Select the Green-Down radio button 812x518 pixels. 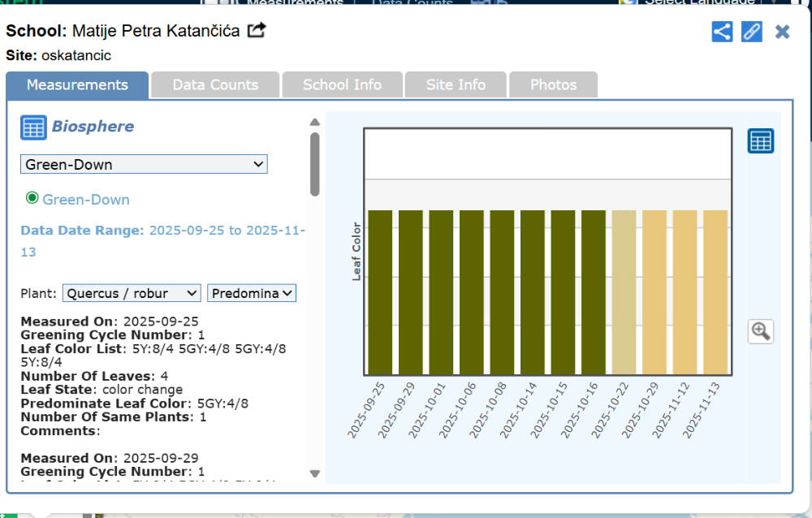pos(32,198)
